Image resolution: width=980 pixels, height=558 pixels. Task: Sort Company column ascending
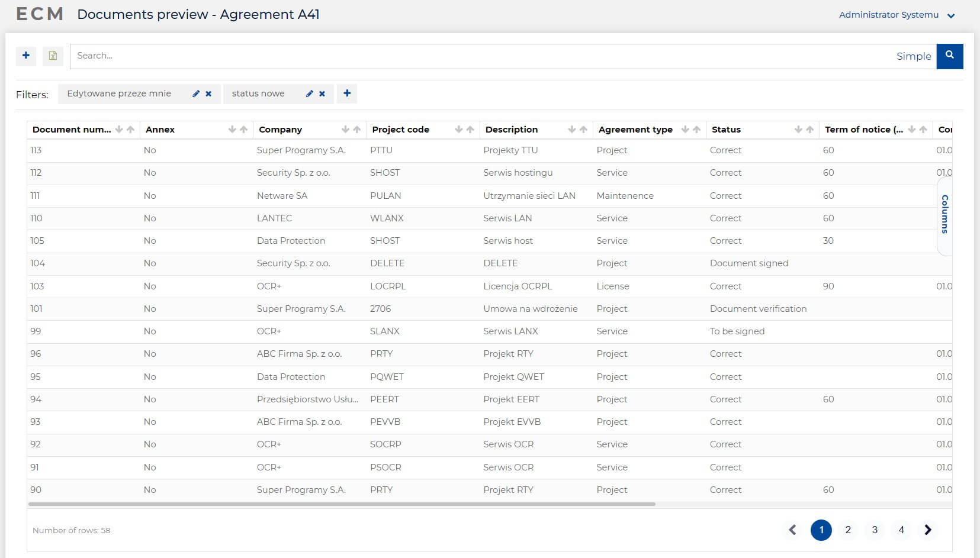pos(356,130)
